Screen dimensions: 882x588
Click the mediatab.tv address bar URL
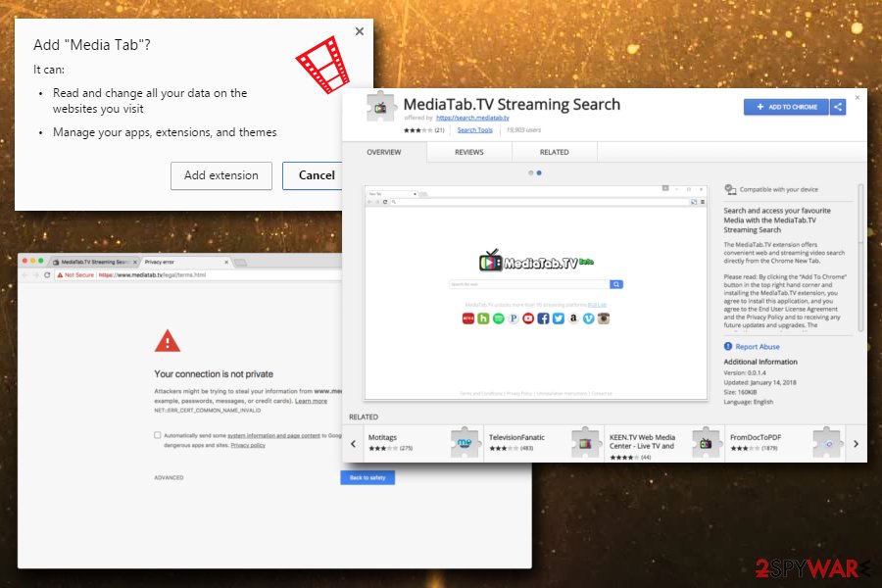pos(153,275)
